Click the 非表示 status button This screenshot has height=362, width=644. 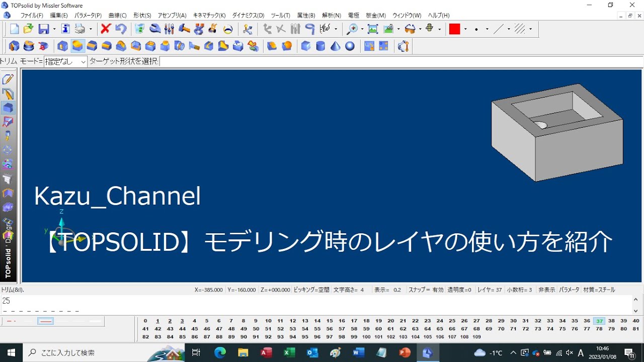[546, 290]
